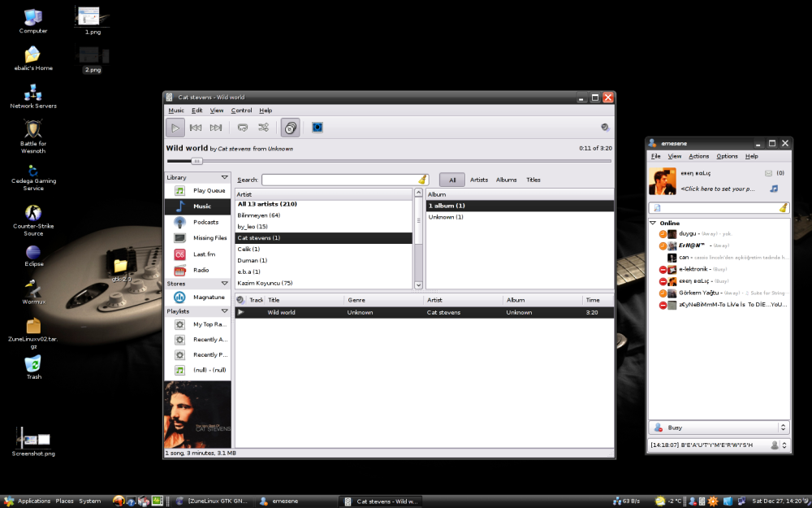Skip to next track in toolbar

point(216,128)
